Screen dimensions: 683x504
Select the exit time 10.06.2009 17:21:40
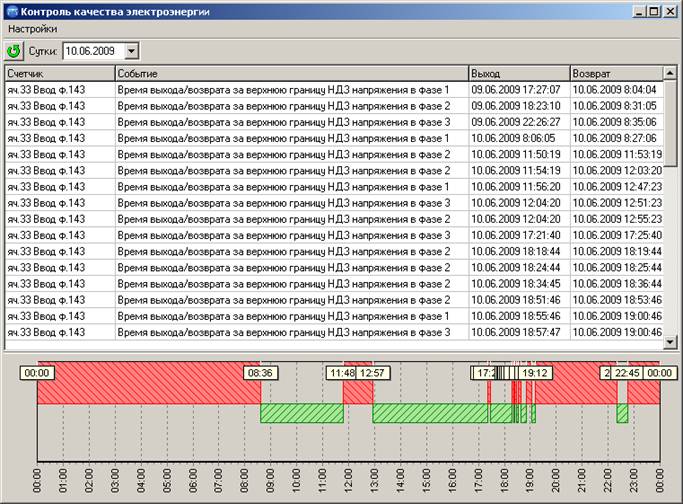(516, 235)
